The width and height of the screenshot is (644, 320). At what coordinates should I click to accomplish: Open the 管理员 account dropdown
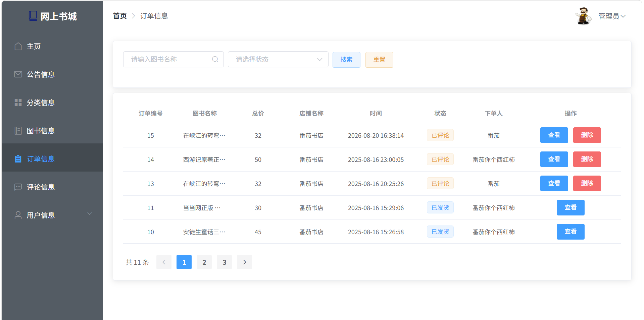click(612, 16)
